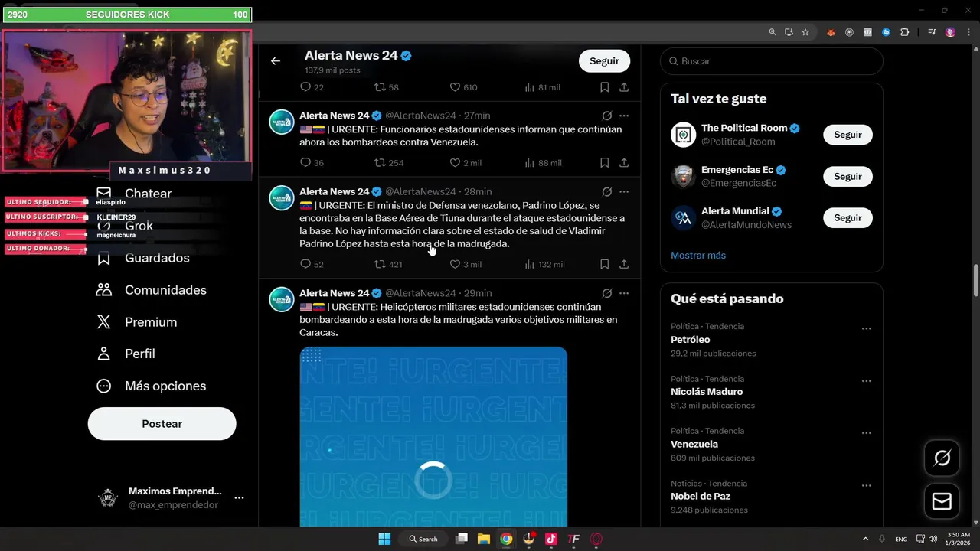The image size is (980, 551).
Task: Share the 28min Padrino López post
Action: [624, 264]
